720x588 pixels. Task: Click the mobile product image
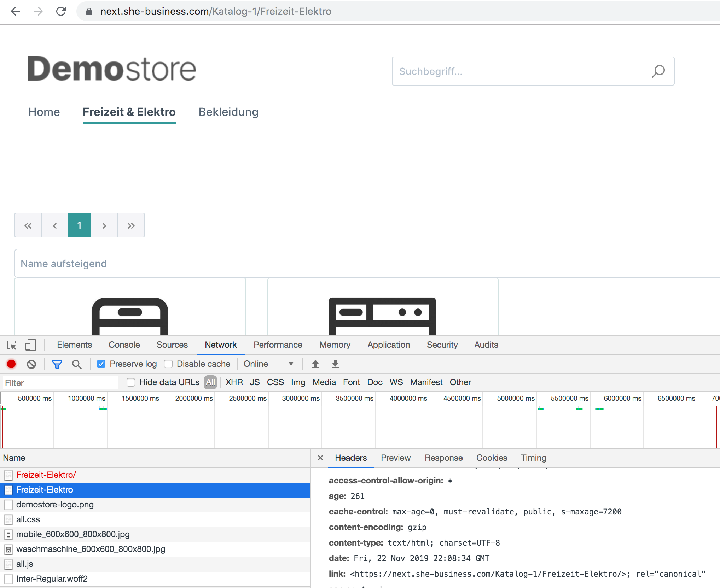click(x=130, y=316)
